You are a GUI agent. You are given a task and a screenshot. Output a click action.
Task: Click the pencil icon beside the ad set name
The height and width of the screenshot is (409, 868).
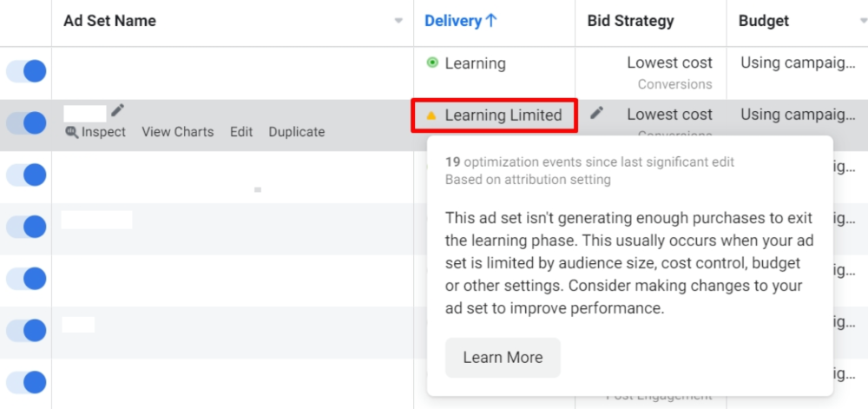coord(118,110)
